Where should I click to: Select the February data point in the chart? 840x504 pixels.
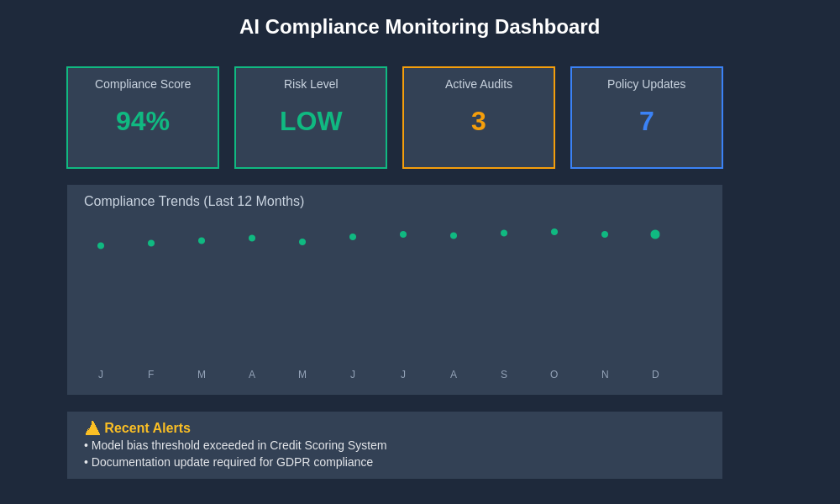click(x=151, y=244)
